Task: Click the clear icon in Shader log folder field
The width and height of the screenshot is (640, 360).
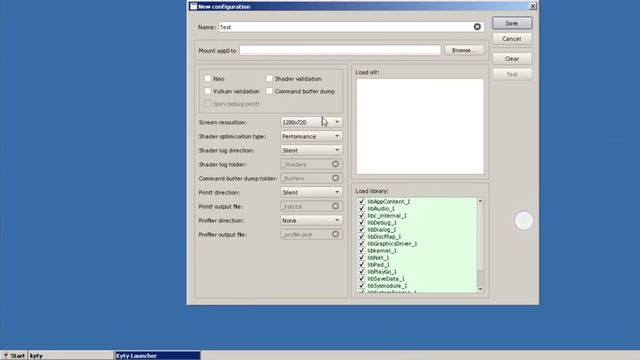Action: [x=335, y=164]
